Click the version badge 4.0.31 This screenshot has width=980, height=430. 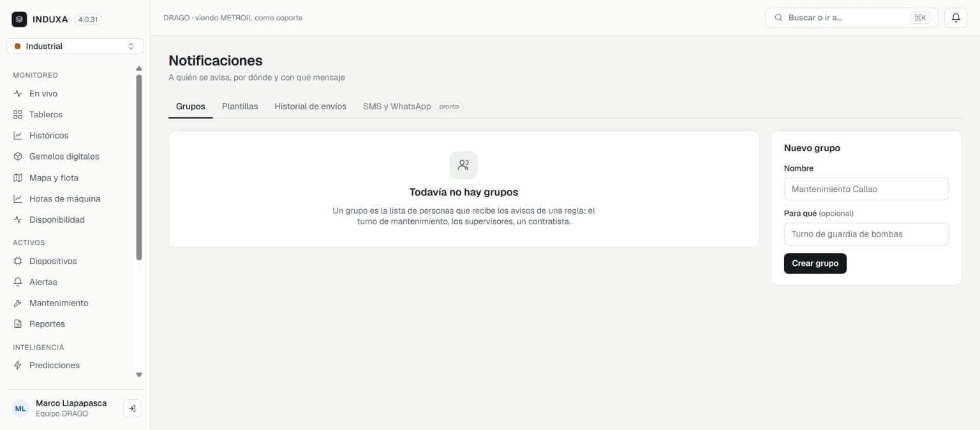tap(87, 19)
